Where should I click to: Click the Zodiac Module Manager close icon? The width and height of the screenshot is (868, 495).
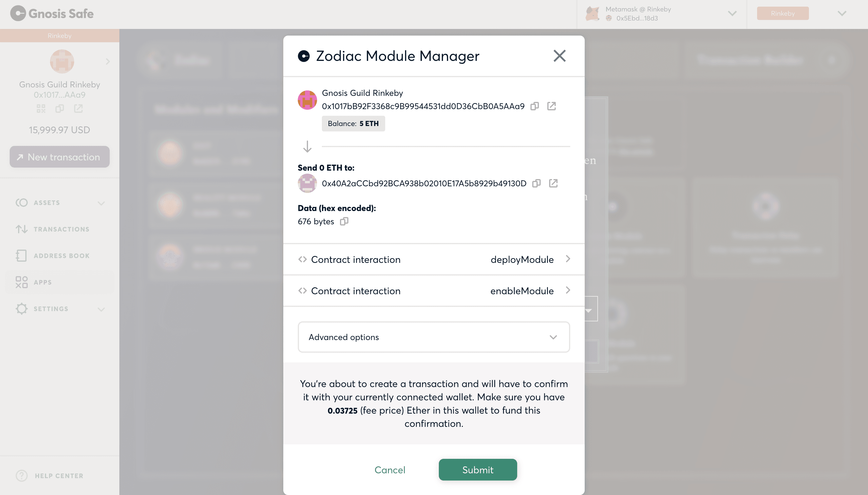click(x=560, y=55)
